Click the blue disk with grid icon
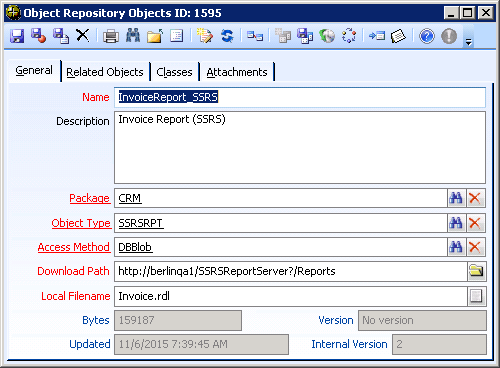Image resolution: width=500 pixels, height=368 pixels. tap(305, 36)
